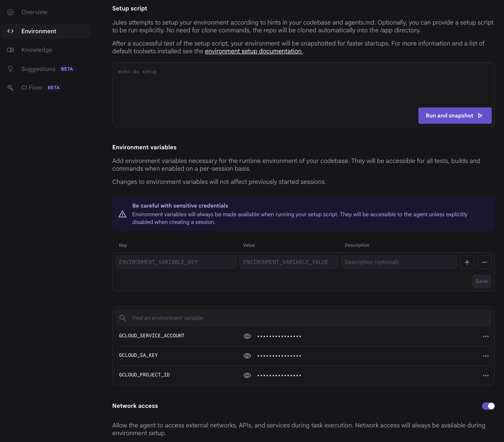Click the lightbulb Suggestions icon in sidebar
Screen dimensions: 504x442
(10, 69)
